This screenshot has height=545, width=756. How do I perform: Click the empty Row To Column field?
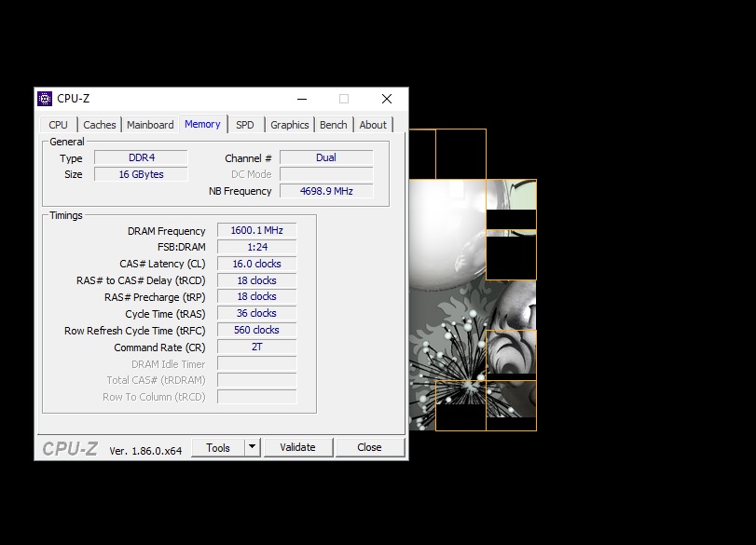click(x=257, y=397)
